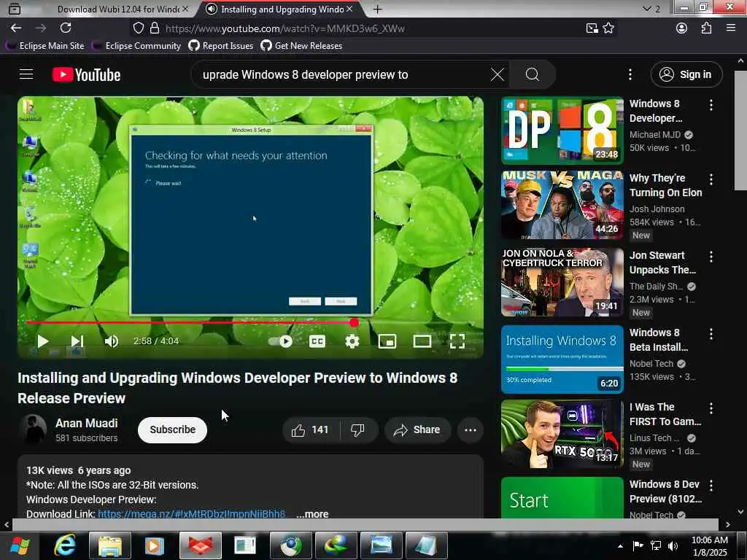Screen dimensions: 747x560
Task: Show site padlock security info
Action: 155,28
